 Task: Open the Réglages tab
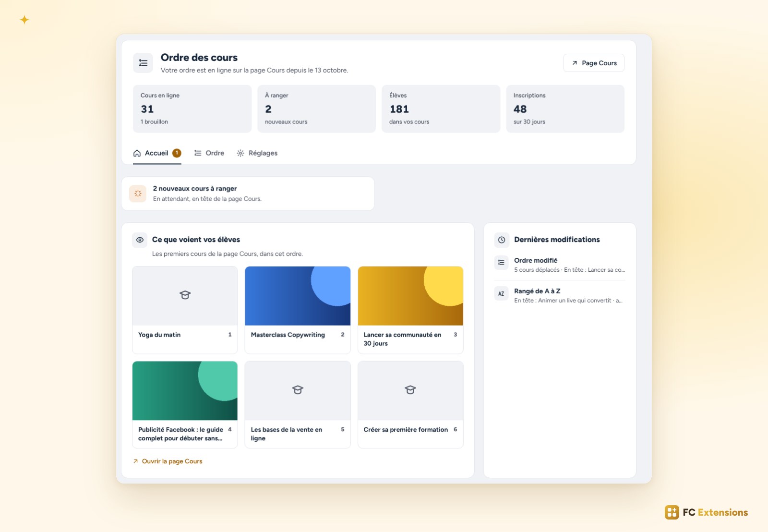tap(257, 153)
